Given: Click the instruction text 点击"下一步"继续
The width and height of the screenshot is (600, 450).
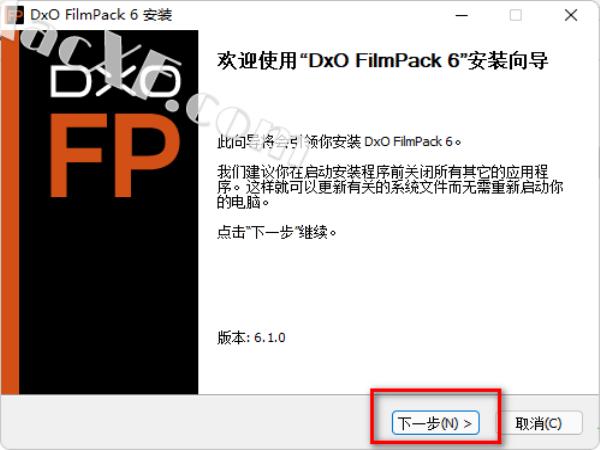Looking at the screenshot, I should click(277, 232).
